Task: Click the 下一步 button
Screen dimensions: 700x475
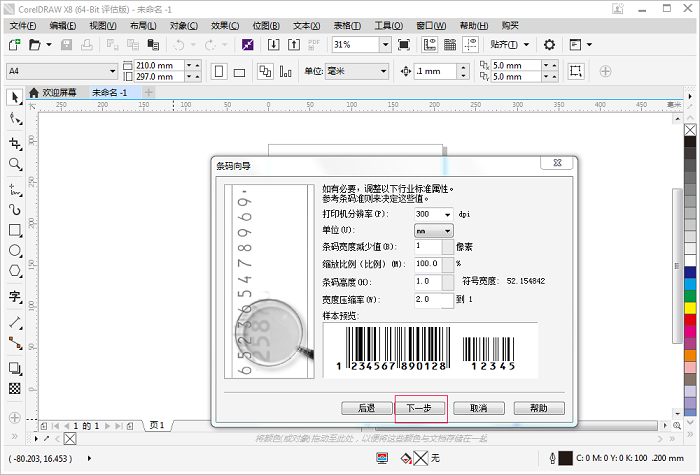Action: 420,408
